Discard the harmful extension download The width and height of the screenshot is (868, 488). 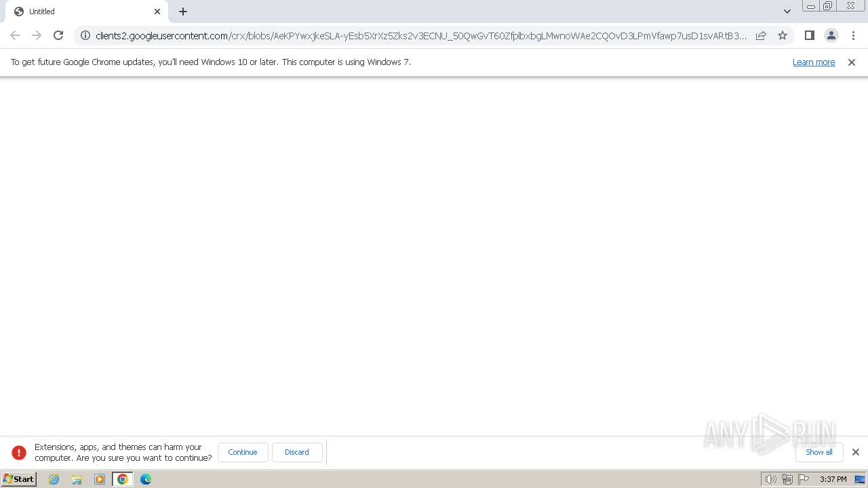pyautogui.click(x=297, y=452)
